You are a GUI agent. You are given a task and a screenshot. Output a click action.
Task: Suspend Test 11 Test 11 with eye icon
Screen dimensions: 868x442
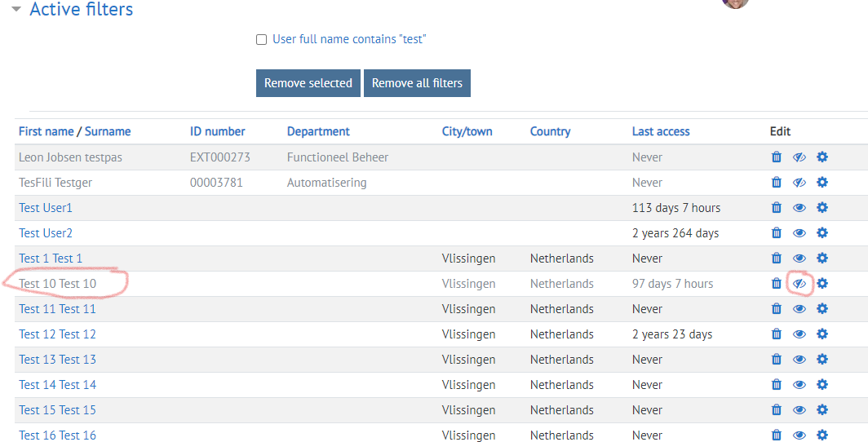click(799, 309)
